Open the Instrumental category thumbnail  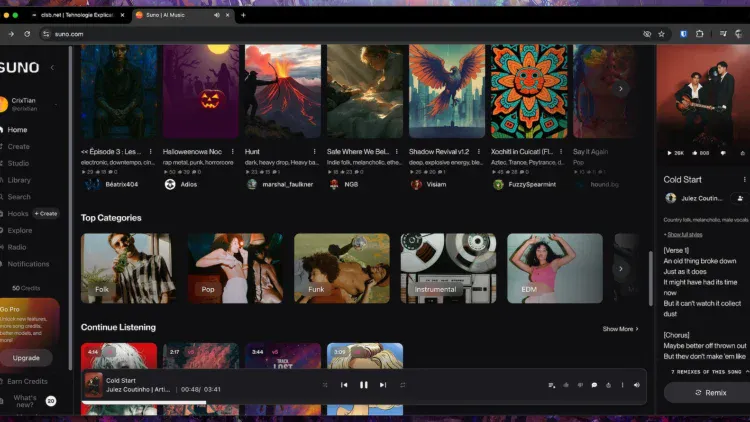click(x=448, y=268)
